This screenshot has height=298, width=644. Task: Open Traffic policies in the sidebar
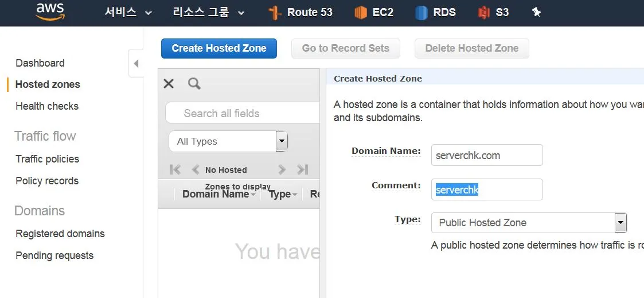(47, 160)
